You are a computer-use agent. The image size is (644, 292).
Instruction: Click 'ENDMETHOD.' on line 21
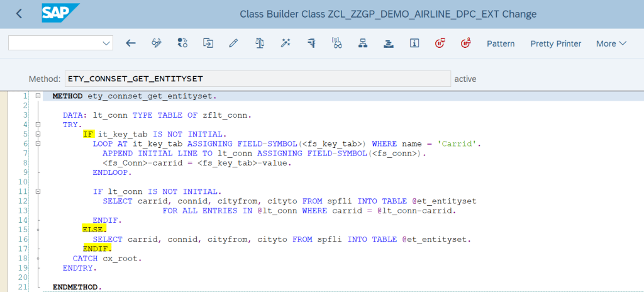(77, 287)
